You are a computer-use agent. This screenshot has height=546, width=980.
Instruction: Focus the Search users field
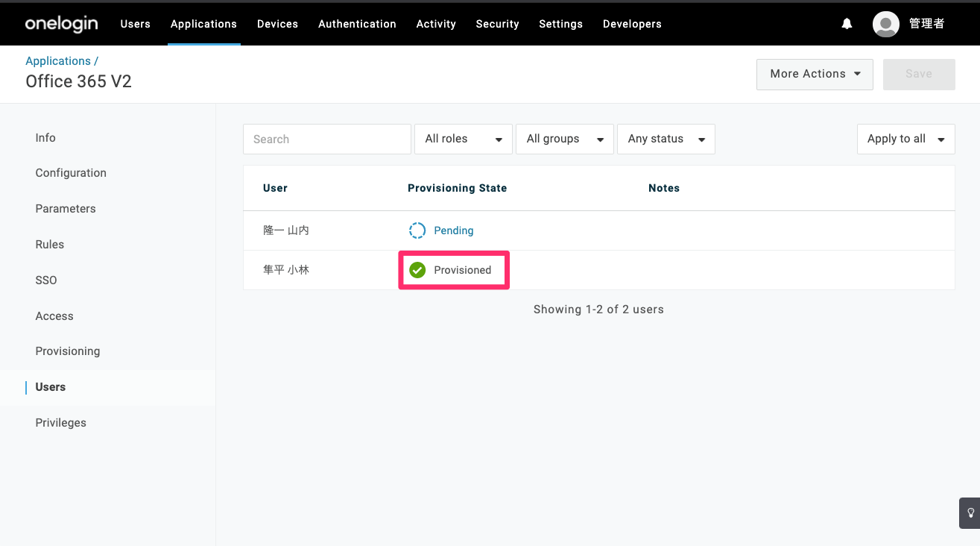click(327, 139)
